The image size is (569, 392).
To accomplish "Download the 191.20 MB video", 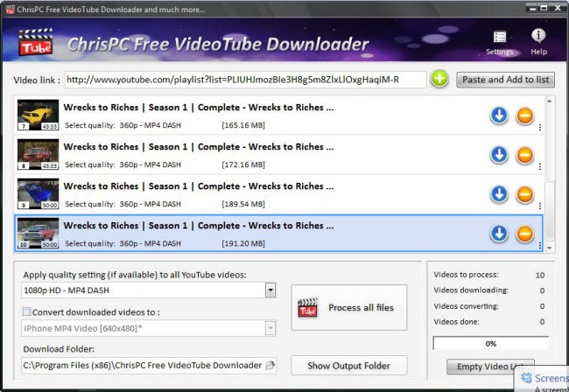I will [x=499, y=234].
